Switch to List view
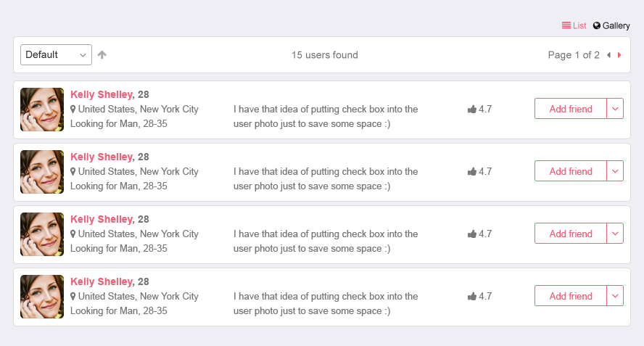 pyautogui.click(x=574, y=25)
